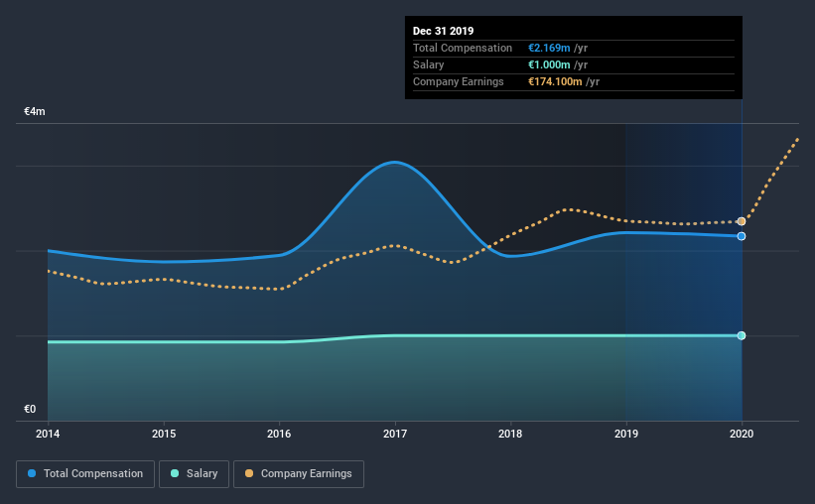Click the 2019 x-axis label
Viewport: 815px width, 504px height.
pos(626,434)
